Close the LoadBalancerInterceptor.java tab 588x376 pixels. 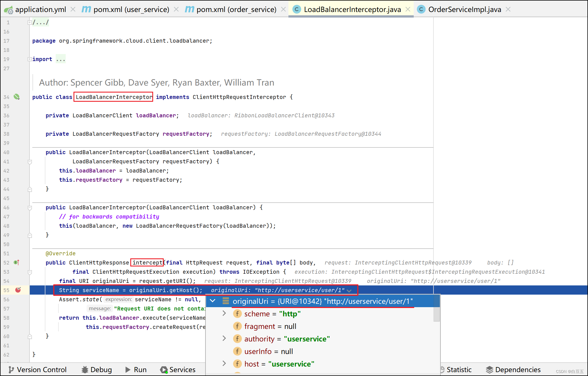tap(408, 9)
